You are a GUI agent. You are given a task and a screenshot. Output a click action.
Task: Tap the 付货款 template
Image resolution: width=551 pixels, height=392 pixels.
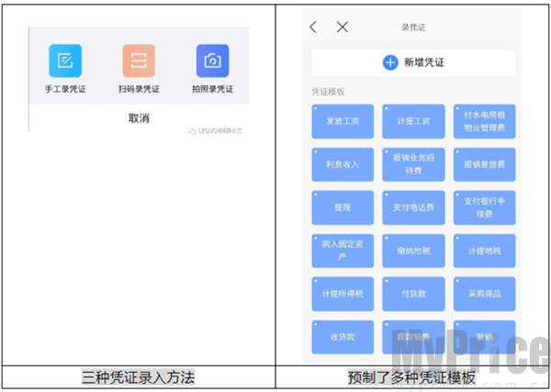(x=413, y=294)
